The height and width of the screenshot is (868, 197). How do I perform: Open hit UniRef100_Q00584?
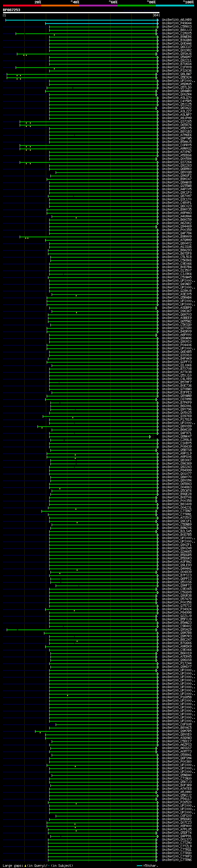coord(177,159)
